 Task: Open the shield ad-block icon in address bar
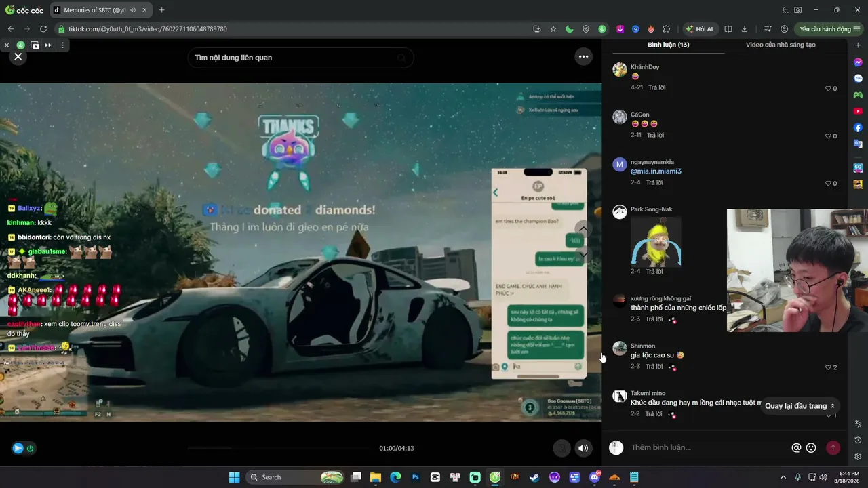[586, 29]
